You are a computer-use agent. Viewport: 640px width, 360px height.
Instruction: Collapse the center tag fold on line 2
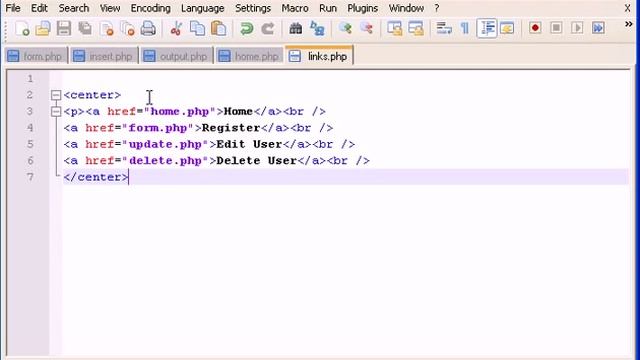point(56,95)
